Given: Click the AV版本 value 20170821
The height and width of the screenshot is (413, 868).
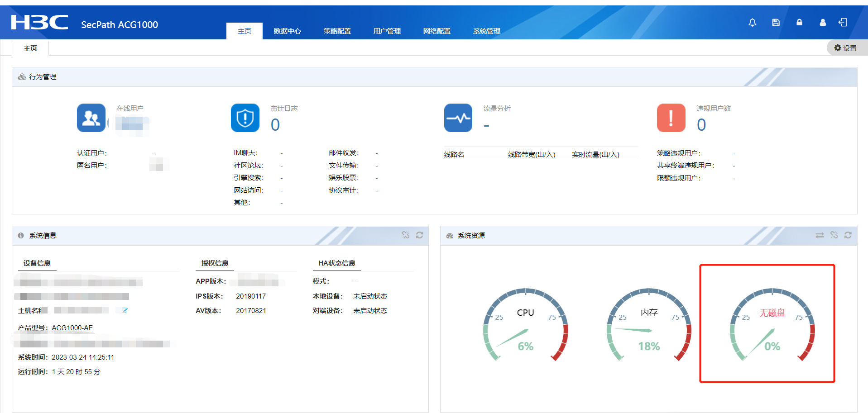Looking at the screenshot, I should pyautogui.click(x=251, y=311).
